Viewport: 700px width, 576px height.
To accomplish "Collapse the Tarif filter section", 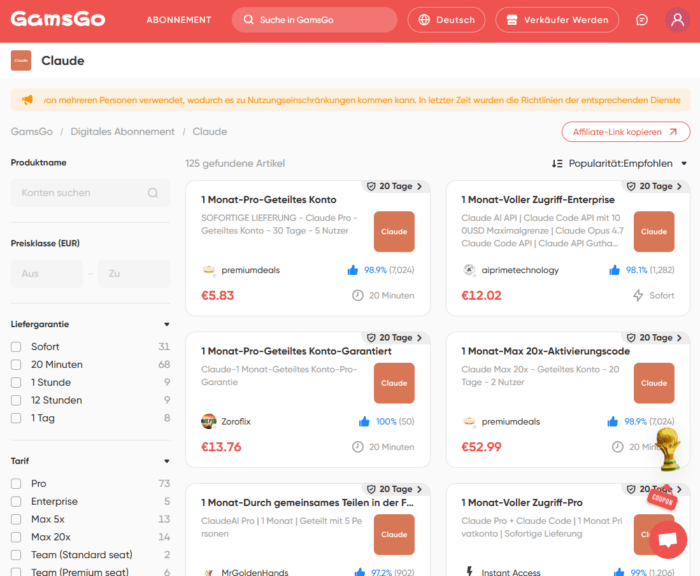I will coord(167,461).
